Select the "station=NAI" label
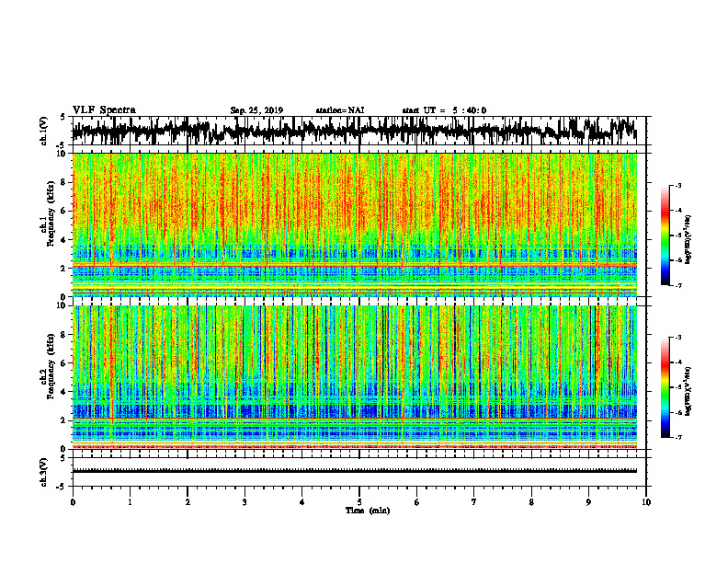 340,110
